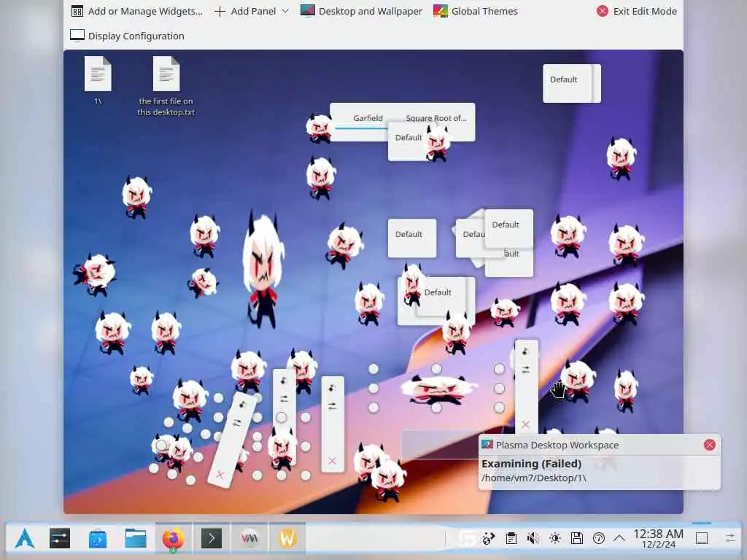Click the Show Desktop panel button
The height and width of the screenshot is (560, 747).
point(702,539)
